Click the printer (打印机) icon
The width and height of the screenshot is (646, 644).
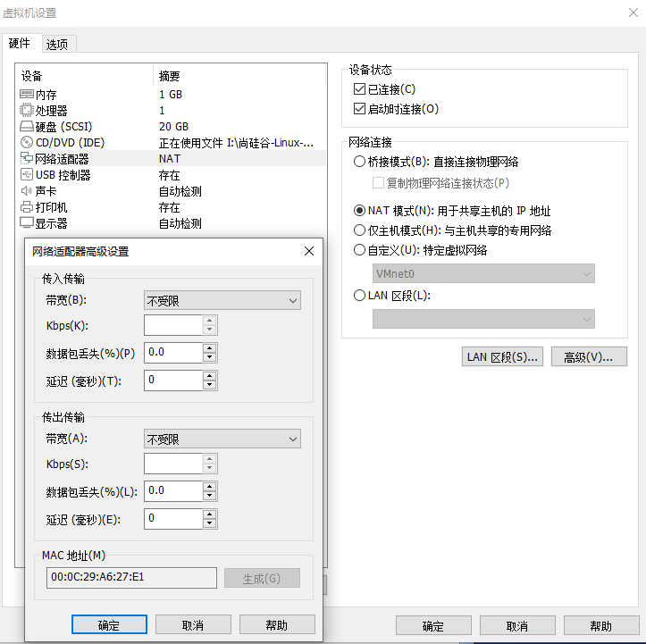click(x=27, y=206)
